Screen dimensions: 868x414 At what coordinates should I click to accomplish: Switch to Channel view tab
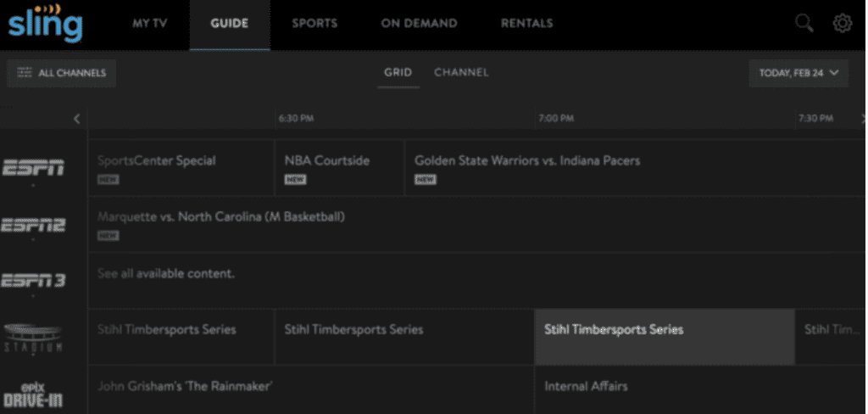pyautogui.click(x=461, y=73)
